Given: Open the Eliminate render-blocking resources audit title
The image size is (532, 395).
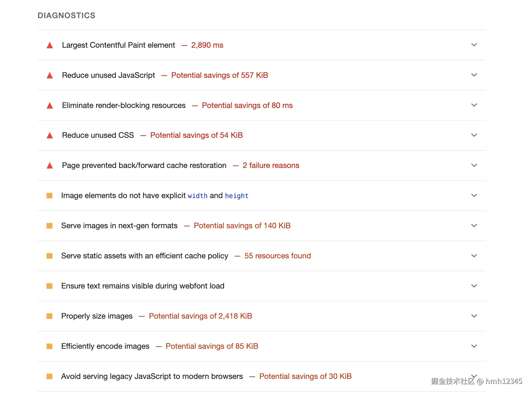Looking at the screenshot, I should point(124,105).
